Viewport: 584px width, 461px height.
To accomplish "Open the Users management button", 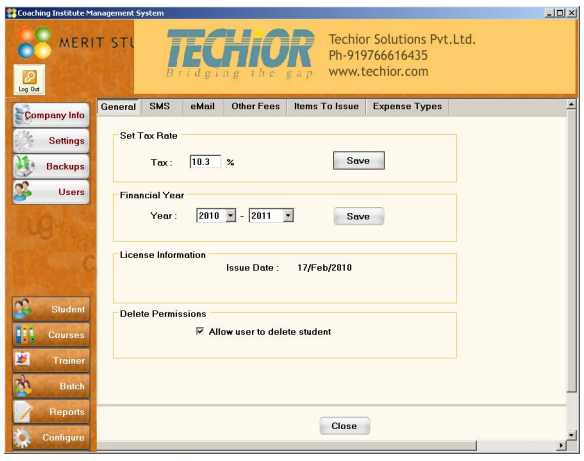I will pyautogui.click(x=51, y=192).
